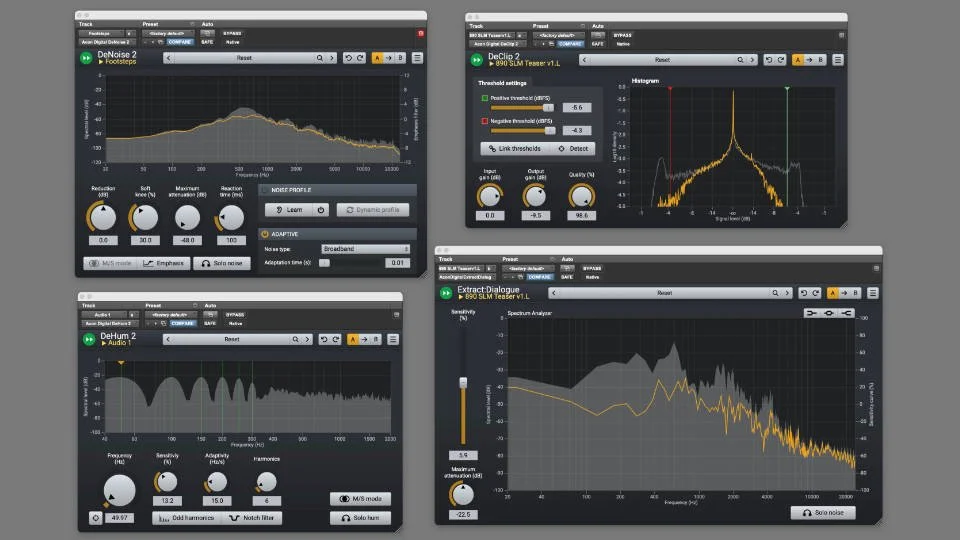Open DeClip 2 factory default preset dropdown
Viewport: 960px width, 540px height.
(558, 36)
